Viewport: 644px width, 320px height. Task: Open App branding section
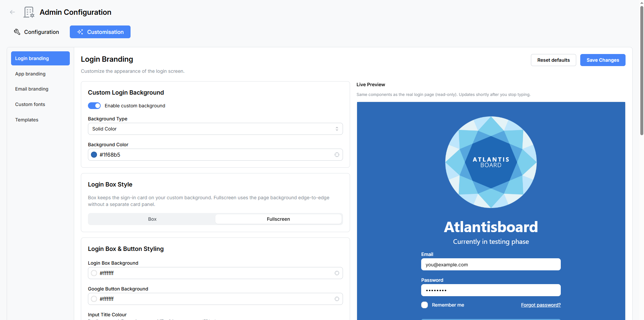(x=40, y=74)
